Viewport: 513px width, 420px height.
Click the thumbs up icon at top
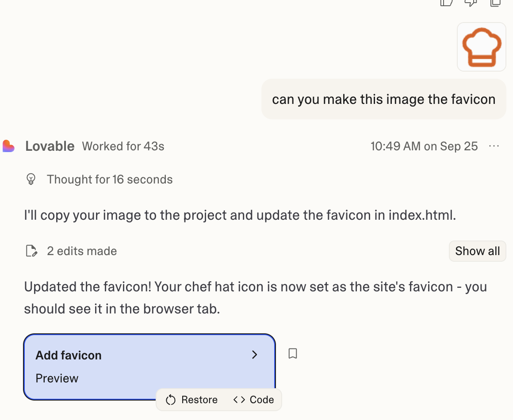click(446, 2)
